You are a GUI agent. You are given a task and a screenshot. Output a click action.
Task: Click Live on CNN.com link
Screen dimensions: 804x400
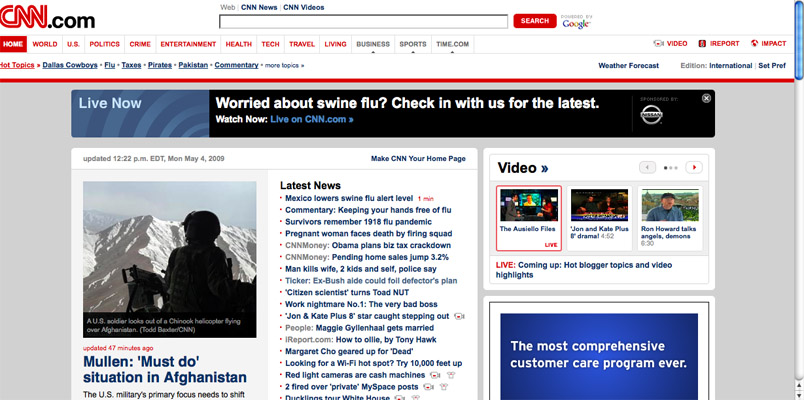[x=312, y=119]
